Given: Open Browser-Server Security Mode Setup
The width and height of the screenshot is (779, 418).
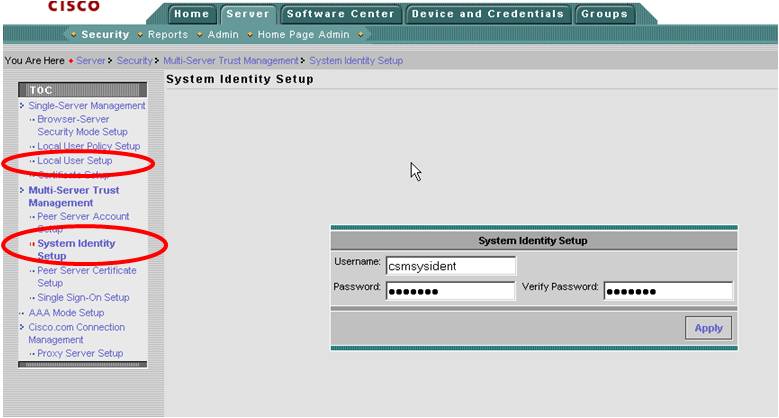Looking at the screenshot, I should pos(82,125).
